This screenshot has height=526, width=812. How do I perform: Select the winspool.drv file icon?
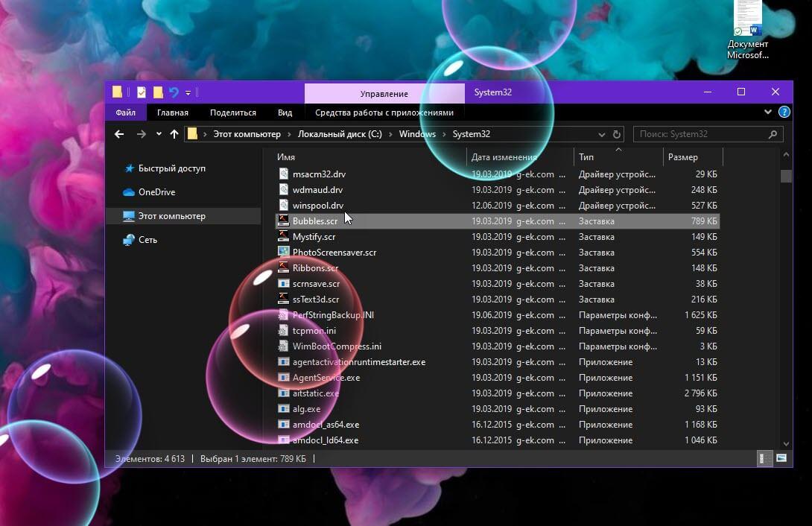(x=283, y=205)
